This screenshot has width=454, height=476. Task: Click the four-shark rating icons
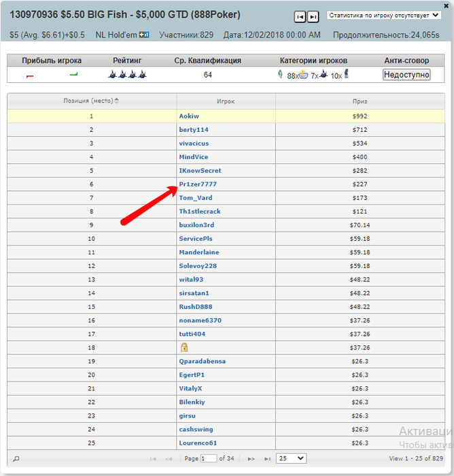point(128,74)
